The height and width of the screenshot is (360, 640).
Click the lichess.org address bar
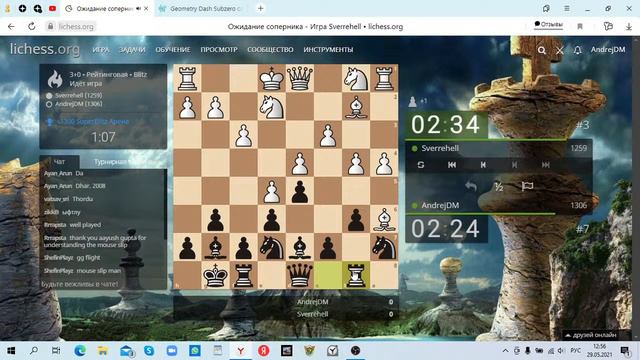click(76, 27)
